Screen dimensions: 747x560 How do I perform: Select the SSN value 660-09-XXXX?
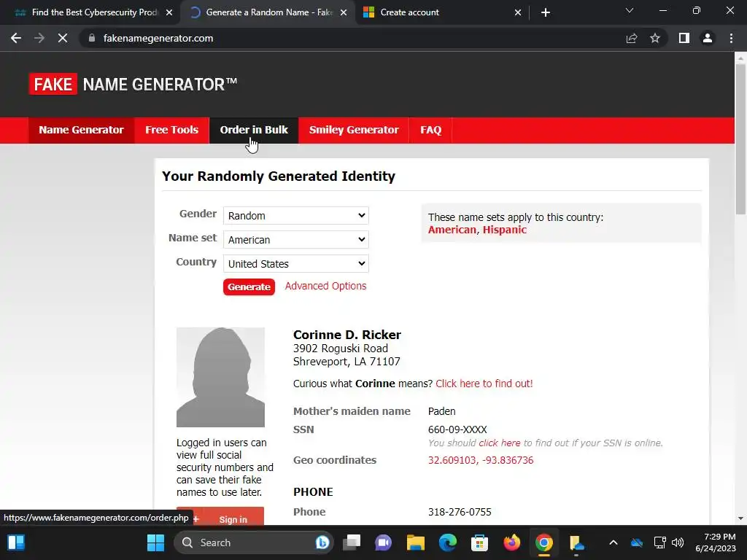pyautogui.click(x=457, y=429)
